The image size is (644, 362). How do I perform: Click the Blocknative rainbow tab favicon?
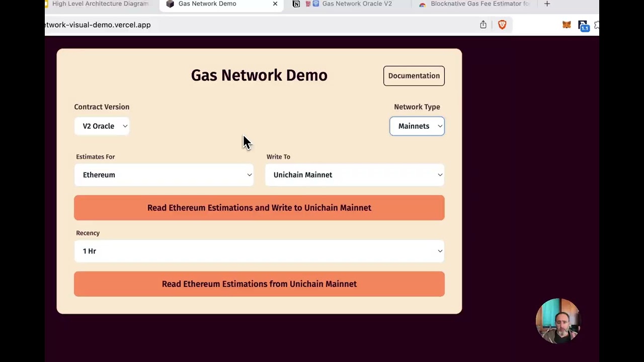click(x=422, y=4)
